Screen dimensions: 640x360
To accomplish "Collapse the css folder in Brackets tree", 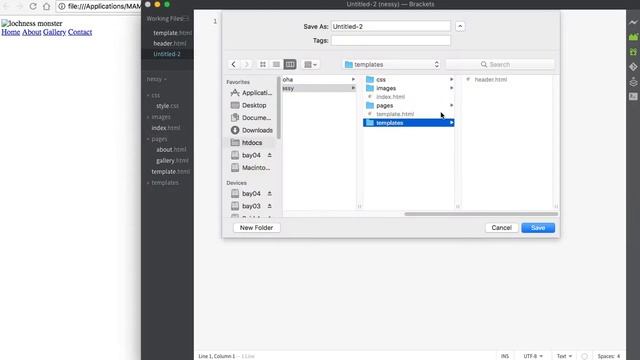I will tap(153, 95).
